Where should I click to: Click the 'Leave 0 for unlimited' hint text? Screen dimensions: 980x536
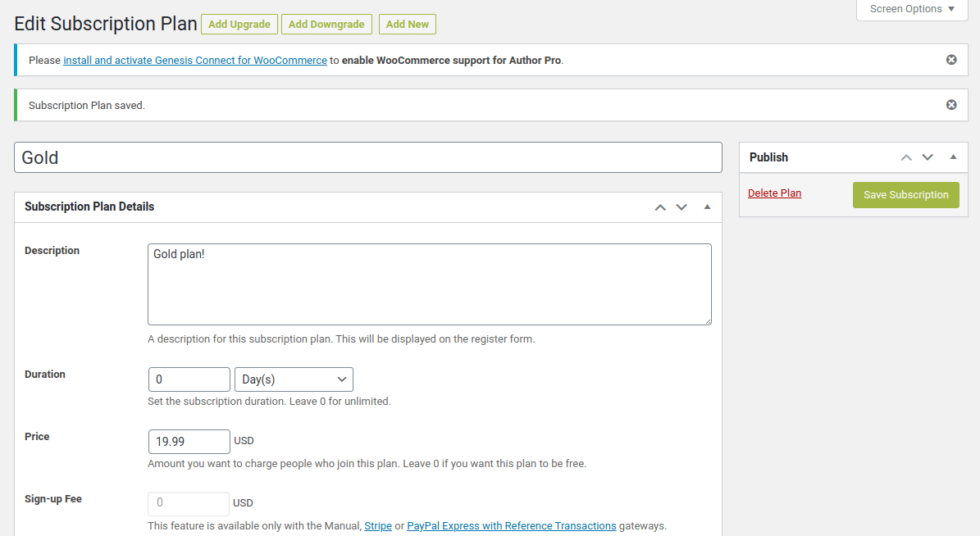tap(340, 401)
